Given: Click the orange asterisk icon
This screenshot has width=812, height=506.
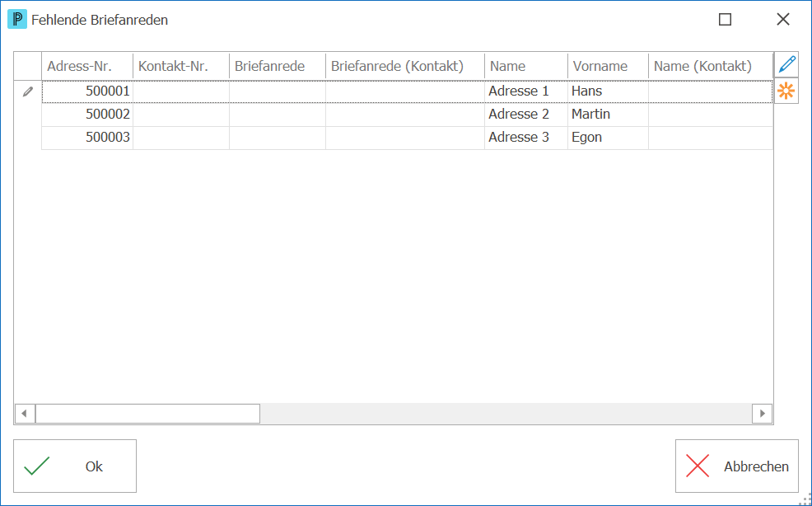Looking at the screenshot, I should [786, 91].
